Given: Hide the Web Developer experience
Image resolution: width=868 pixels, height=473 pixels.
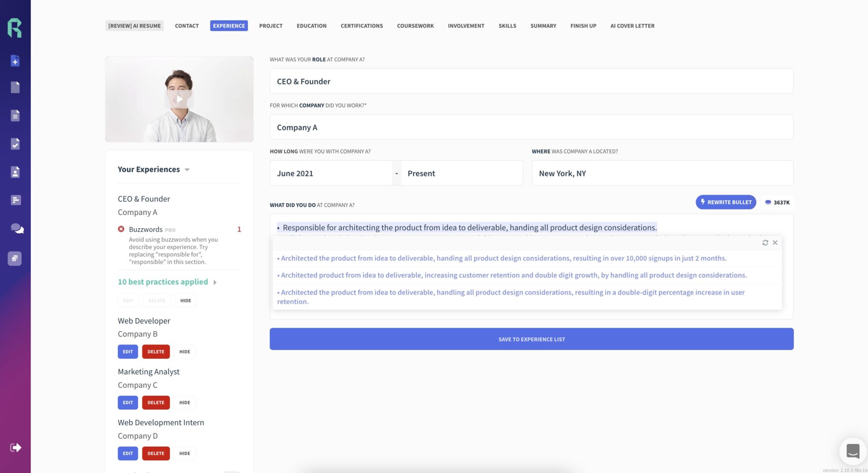Looking at the screenshot, I should (184, 351).
